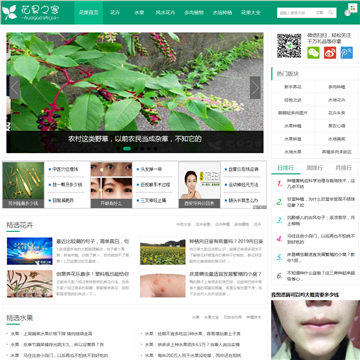The height and width of the screenshot is (360, 360).
Task: Open the number 5 ranked article
Action: 321,257
